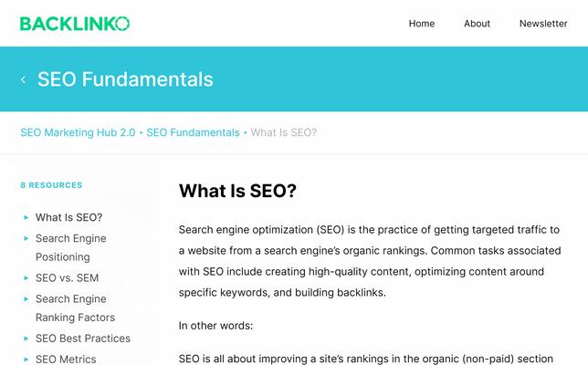Open the SEO vs. SEM resource
The height and width of the screenshot is (365, 588).
point(67,277)
